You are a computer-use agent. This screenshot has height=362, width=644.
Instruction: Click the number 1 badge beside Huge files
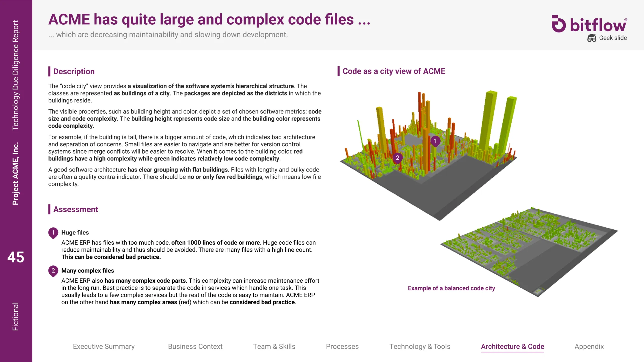[x=53, y=233]
